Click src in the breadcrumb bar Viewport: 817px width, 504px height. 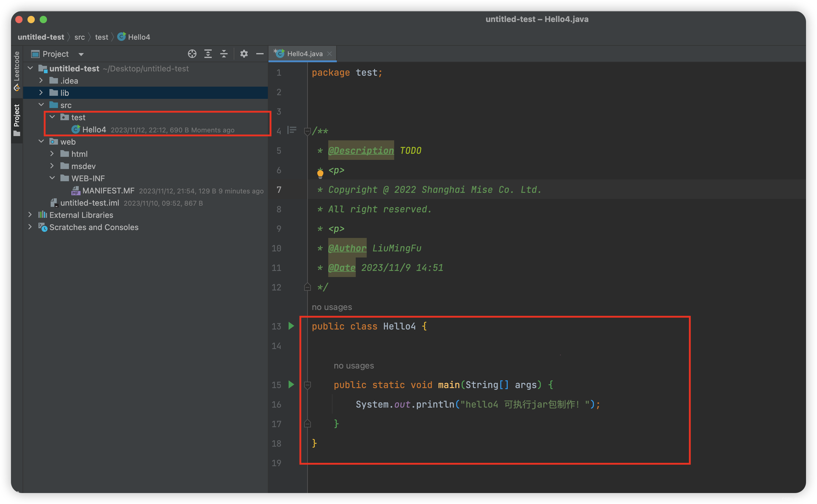tap(79, 37)
